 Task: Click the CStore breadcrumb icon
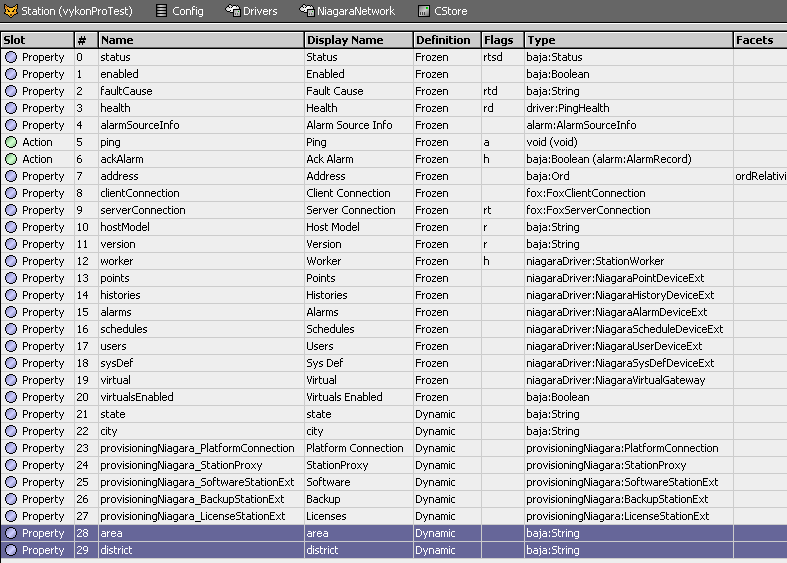[x=424, y=11]
